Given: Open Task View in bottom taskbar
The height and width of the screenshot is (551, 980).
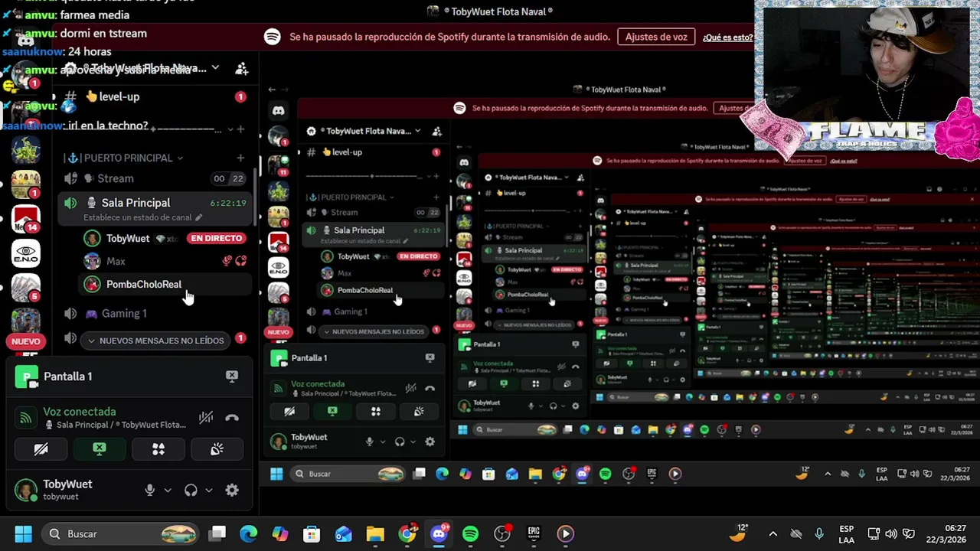Looking at the screenshot, I should 218,533.
